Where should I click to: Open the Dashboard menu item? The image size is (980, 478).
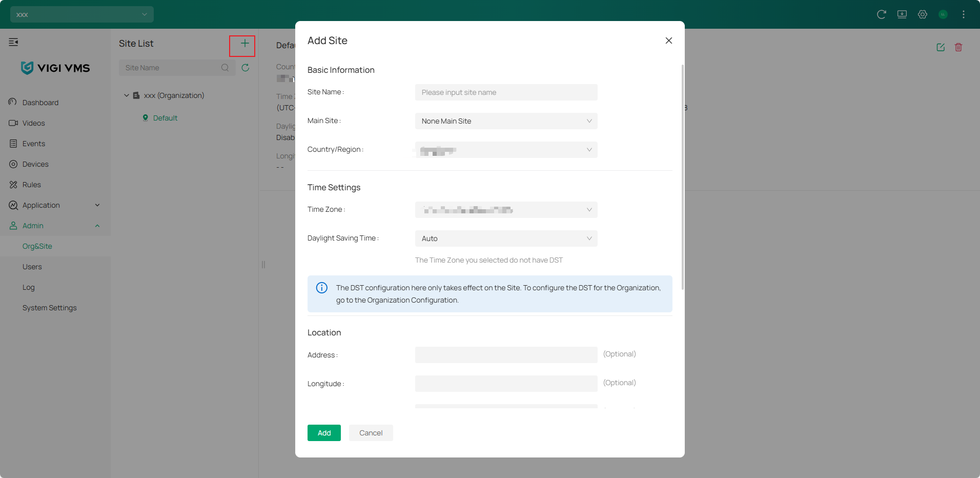click(x=55, y=103)
